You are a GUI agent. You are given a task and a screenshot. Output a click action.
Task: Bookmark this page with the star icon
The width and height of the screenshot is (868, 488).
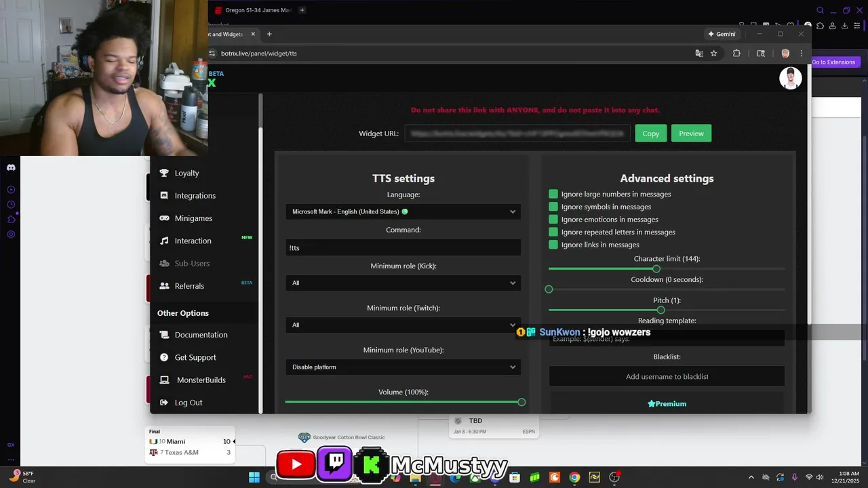tap(713, 54)
